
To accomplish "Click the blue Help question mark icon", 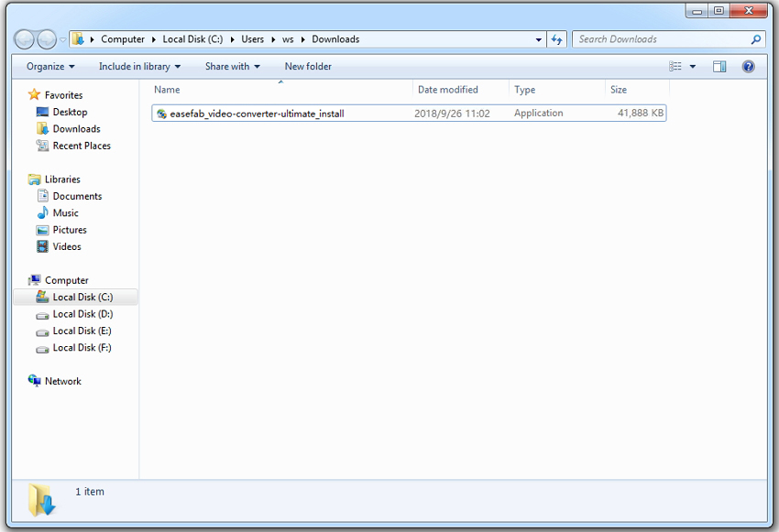I will click(x=748, y=67).
